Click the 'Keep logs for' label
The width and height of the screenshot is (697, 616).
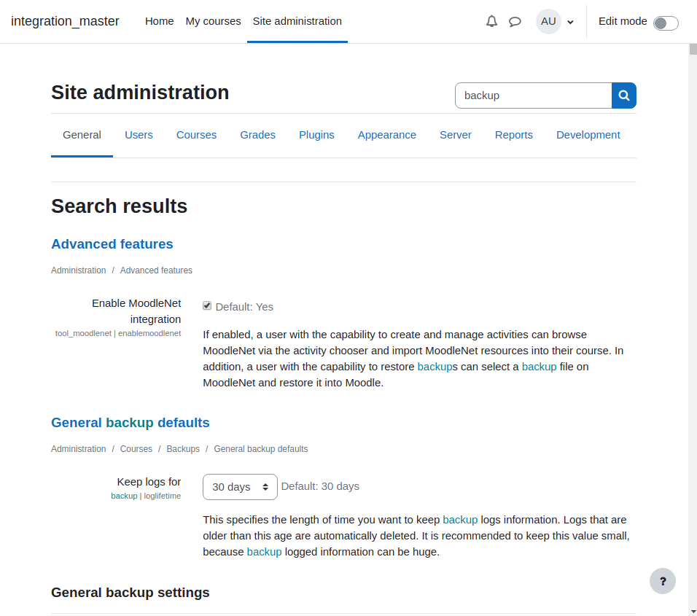click(149, 482)
